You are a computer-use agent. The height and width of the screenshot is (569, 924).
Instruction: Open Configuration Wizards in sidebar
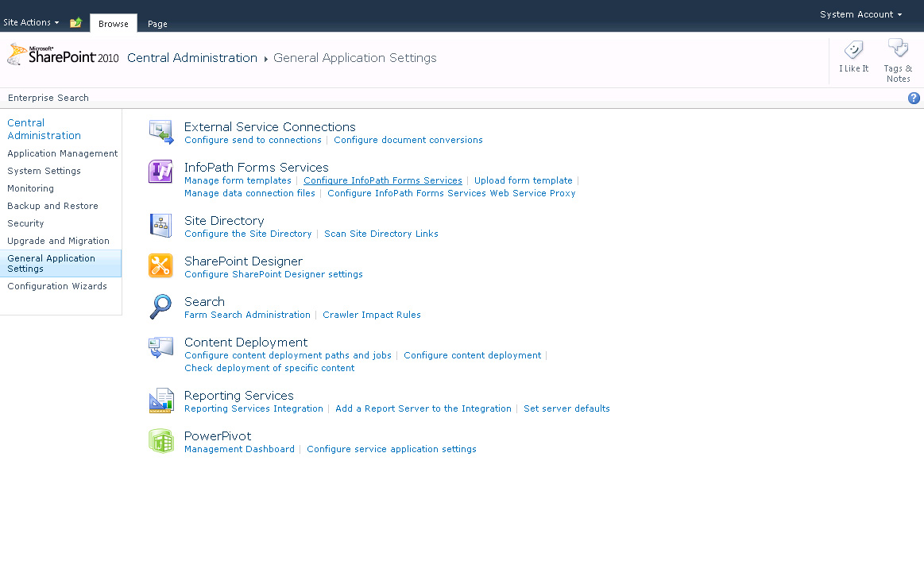point(57,286)
